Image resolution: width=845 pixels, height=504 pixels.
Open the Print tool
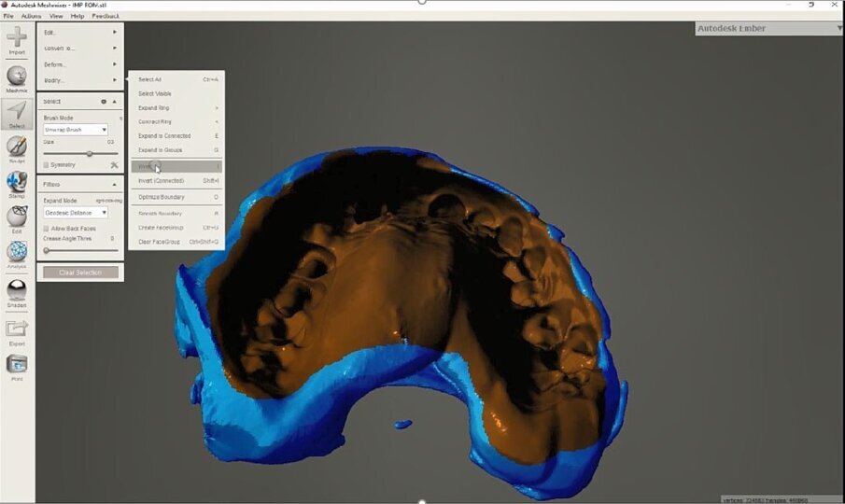(x=17, y=368)
